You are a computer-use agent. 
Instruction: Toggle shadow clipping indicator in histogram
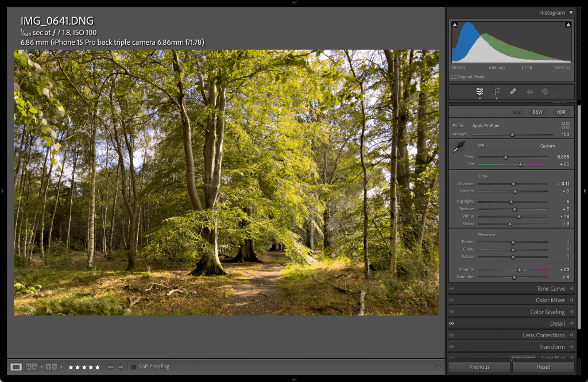click(x=455, y=25)
